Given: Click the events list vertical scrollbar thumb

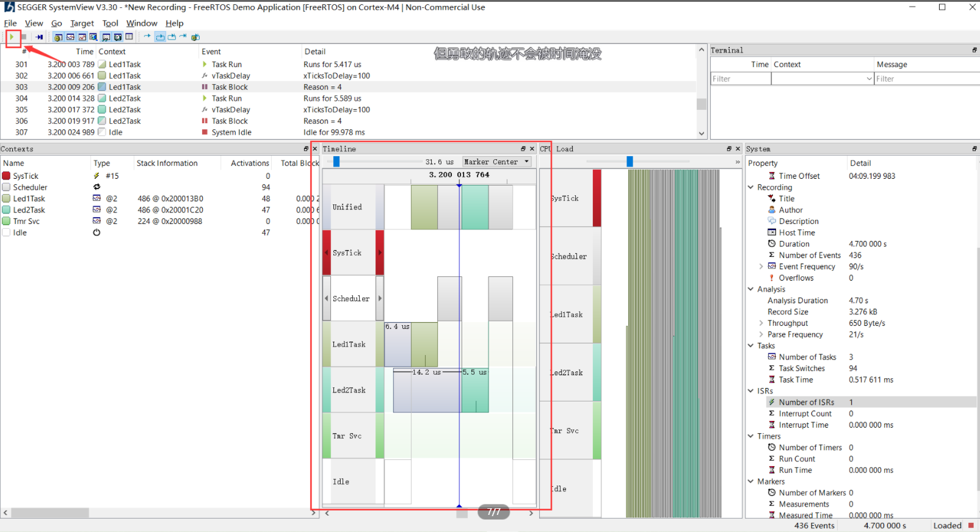Looking at the screenshot, I should [x=701, y=104].
